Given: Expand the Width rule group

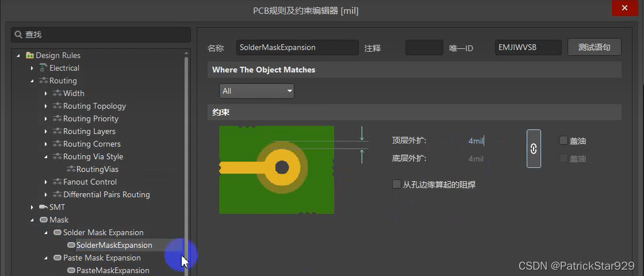Looking at the screenshot, I should click(x=45, y=93).
